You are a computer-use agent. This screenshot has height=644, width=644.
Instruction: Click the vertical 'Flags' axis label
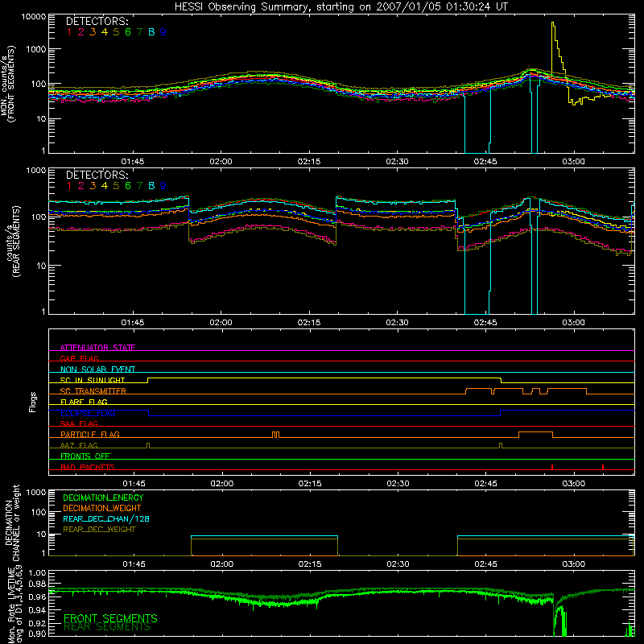point(32,402)
